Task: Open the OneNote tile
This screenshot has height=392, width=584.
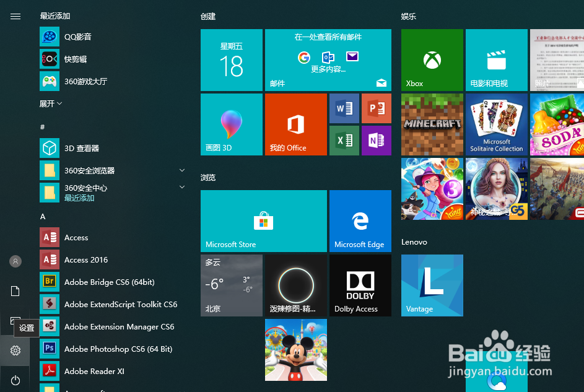Action: (x=377, y=141)
